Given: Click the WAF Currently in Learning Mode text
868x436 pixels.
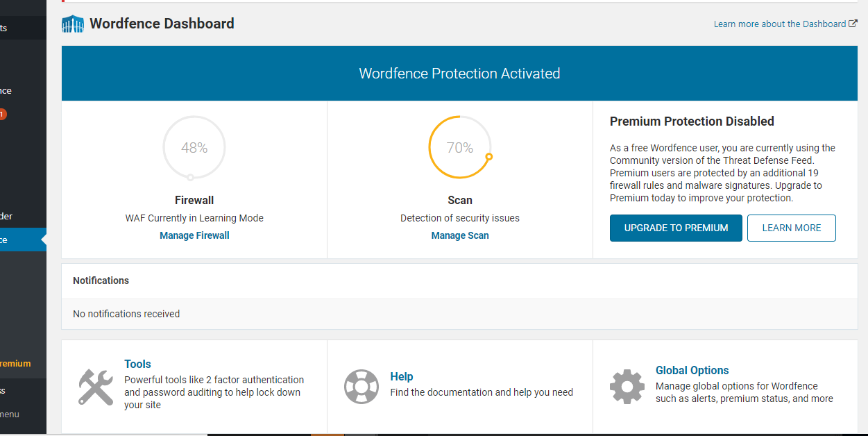Looking at the screenshot, I should (x=194, y=218).
